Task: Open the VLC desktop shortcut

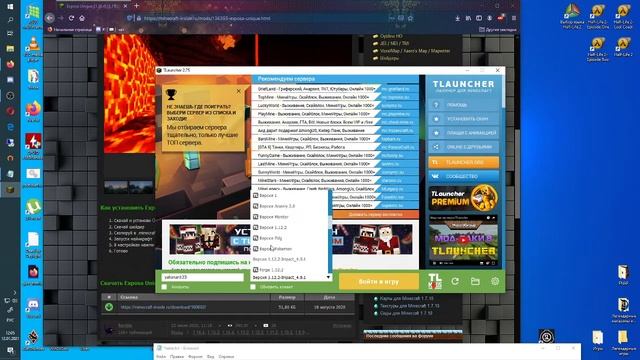Action: click(33, 49)
